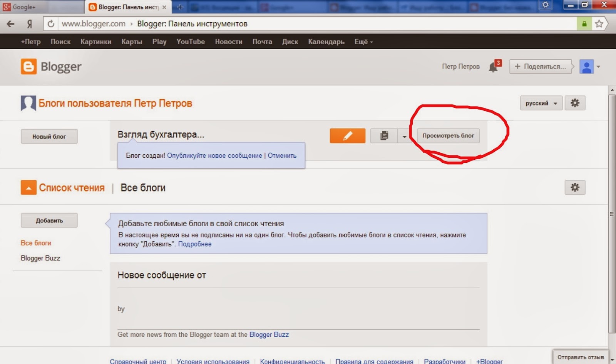
Task: Click the Blogger logo
Action: click(x=51, y=67)
